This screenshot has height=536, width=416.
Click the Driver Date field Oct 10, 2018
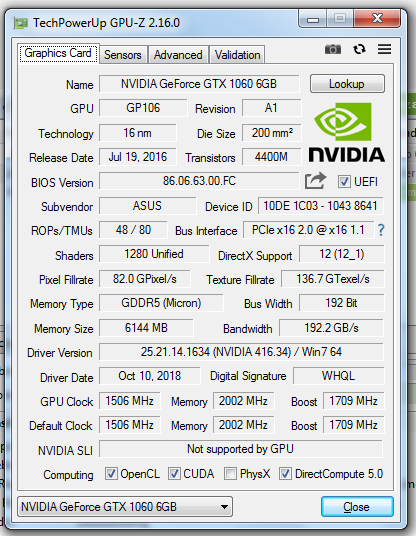[150, 376]
